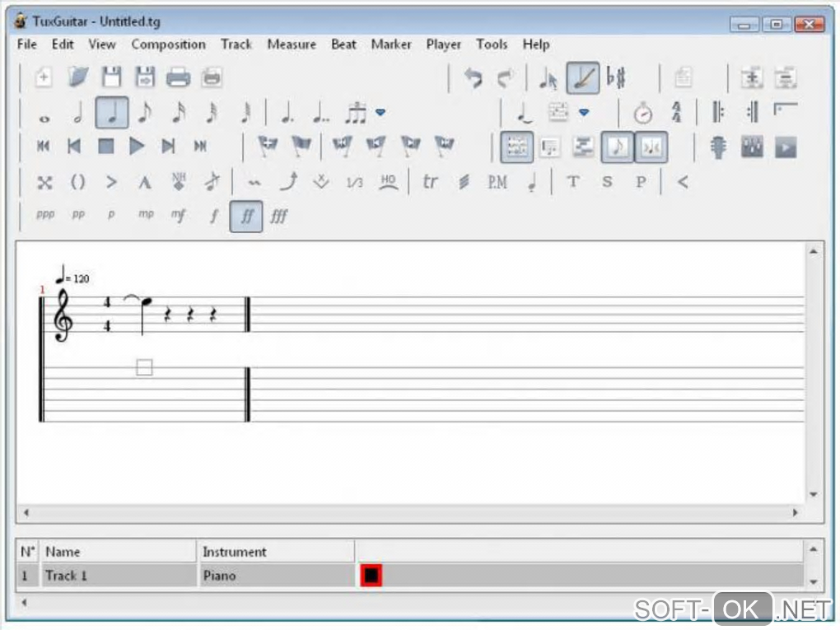The height and width of the screenshot is (630, 840).
Task: Click the add marker flag icon
Action: coord(268,147)
